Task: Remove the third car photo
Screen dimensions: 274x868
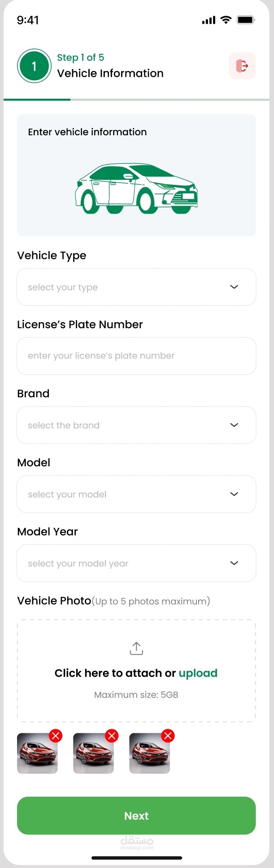Action: 168,736
